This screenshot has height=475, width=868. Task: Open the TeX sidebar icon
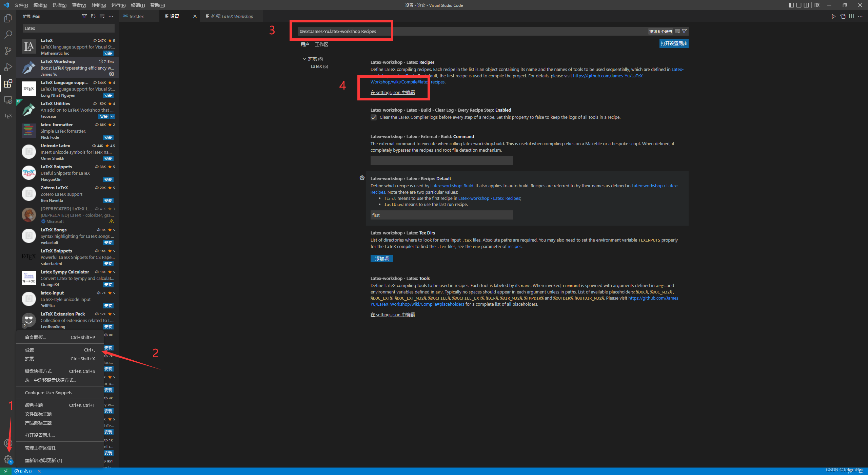[8, 116]
